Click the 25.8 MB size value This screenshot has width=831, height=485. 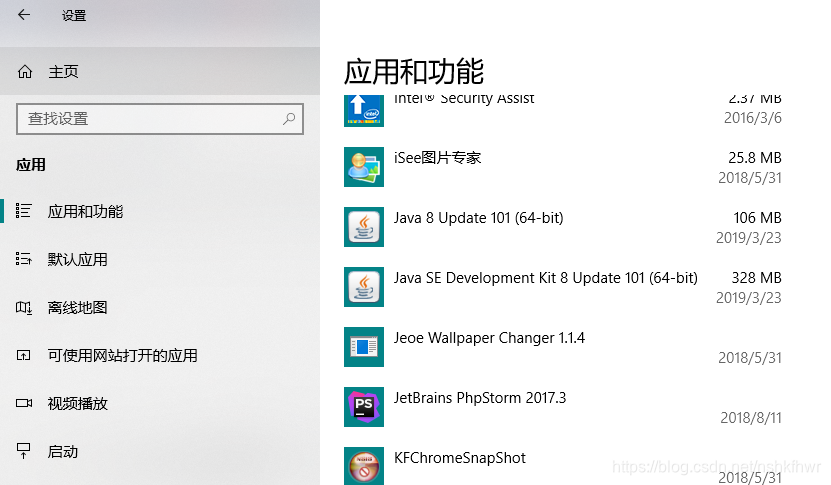[x=755, y=157]
